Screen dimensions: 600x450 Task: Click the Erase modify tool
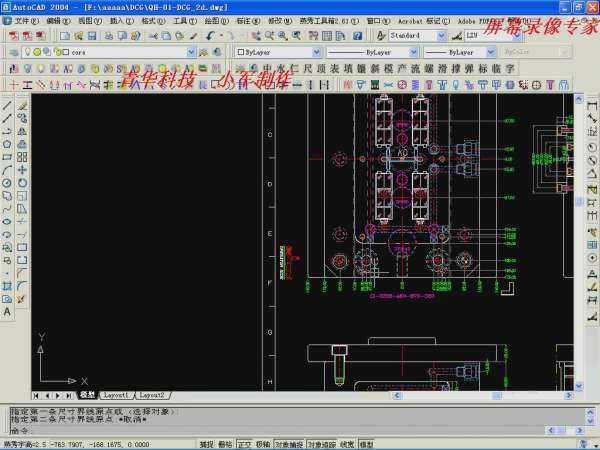[x=22, y=105]
